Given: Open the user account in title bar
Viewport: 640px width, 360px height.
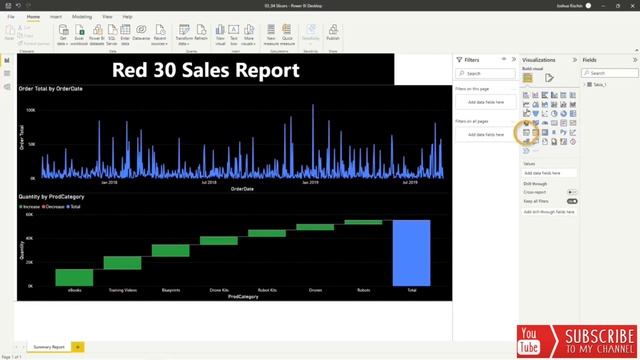Looking at the screenshot, I should click(x=573, y=6).
